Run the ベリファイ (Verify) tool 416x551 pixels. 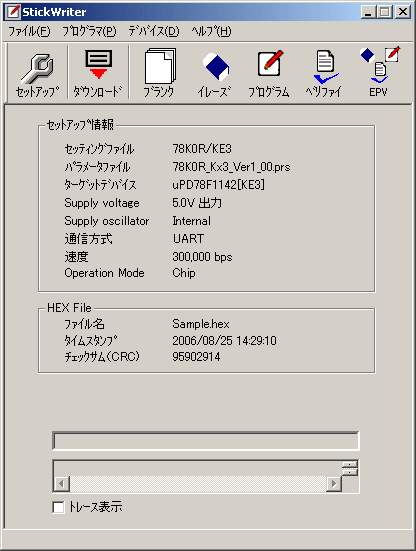324,73
